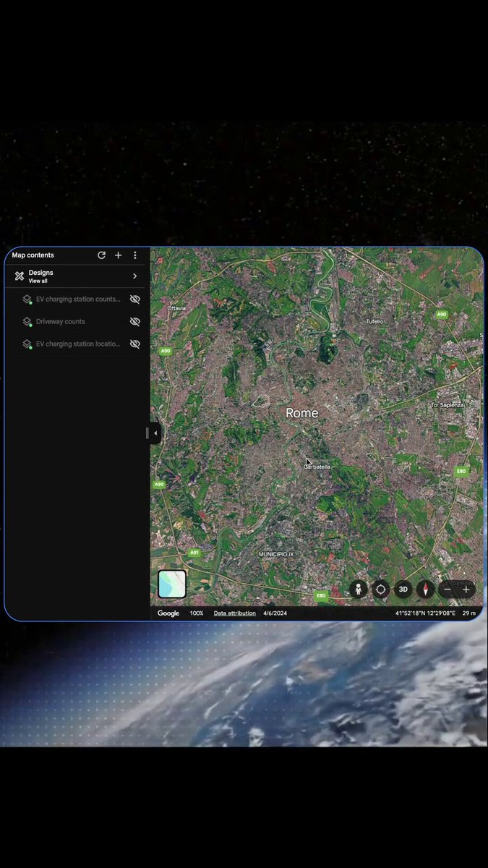Select 'EV charging station locatio...' layer name
Viewport: 488px width, 868px height.
pyautogui.click(x=78, y=344)
